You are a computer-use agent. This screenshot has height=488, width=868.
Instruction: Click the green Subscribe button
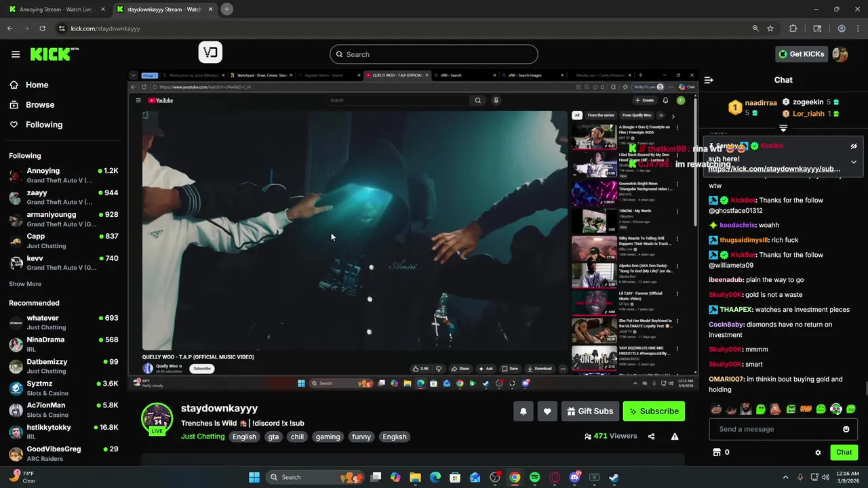[654, 411]
